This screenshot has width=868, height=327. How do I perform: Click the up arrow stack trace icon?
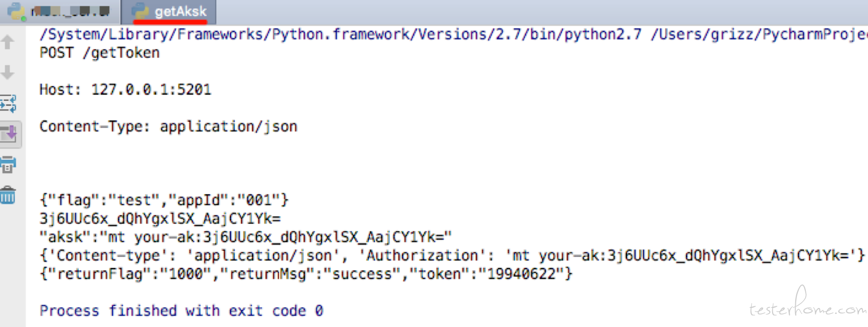click(x=8, y=42)
